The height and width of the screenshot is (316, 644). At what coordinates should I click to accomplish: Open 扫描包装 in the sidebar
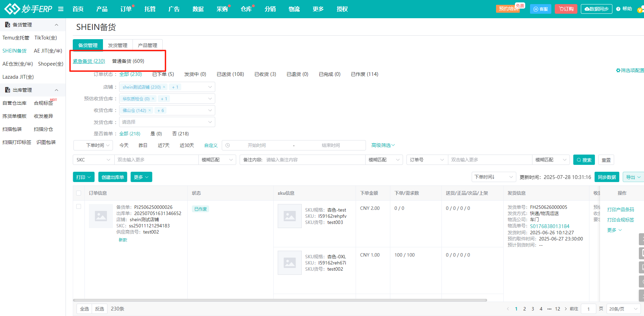(x=12, y=129)
